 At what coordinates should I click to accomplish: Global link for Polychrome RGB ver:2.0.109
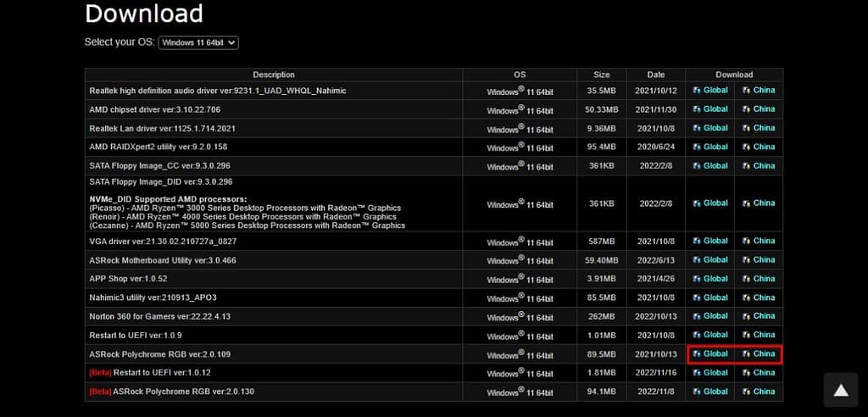(x=710, y=354)
